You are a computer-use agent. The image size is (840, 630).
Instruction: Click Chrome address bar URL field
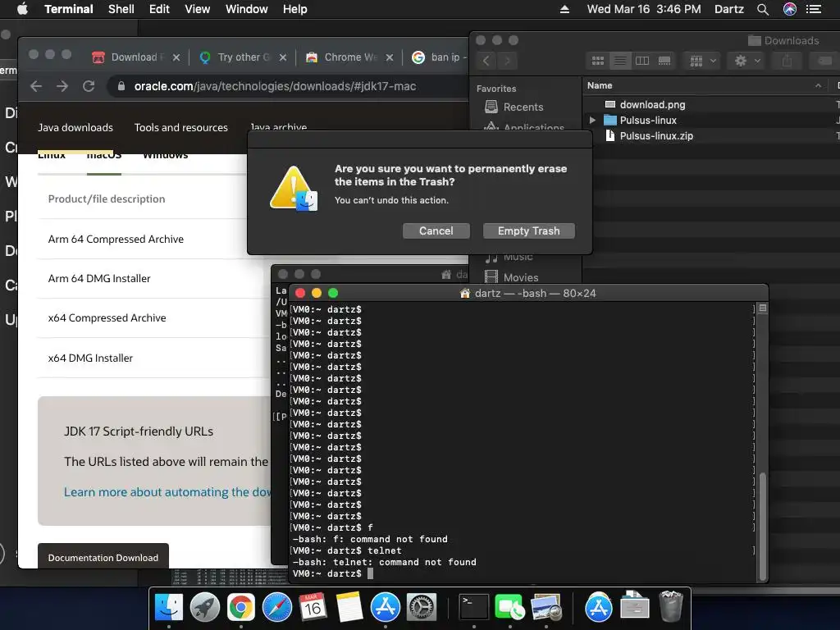290,86
